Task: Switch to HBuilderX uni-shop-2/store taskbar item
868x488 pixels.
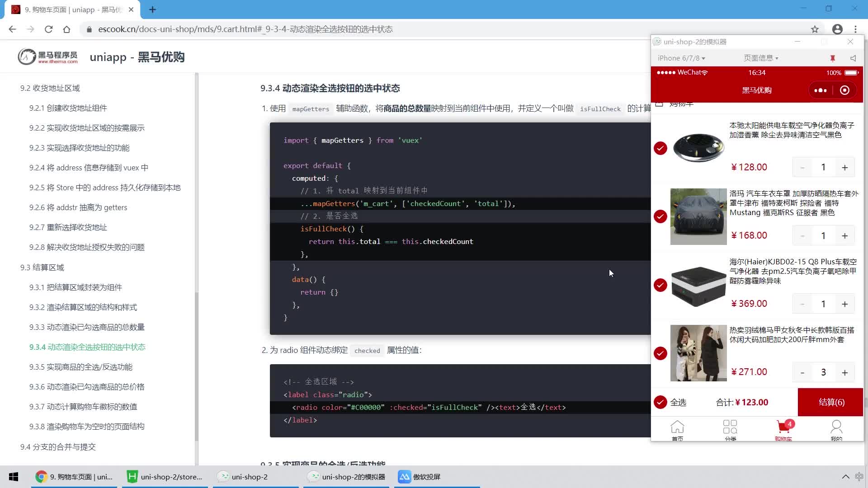Action: click(x=165, y=477)
